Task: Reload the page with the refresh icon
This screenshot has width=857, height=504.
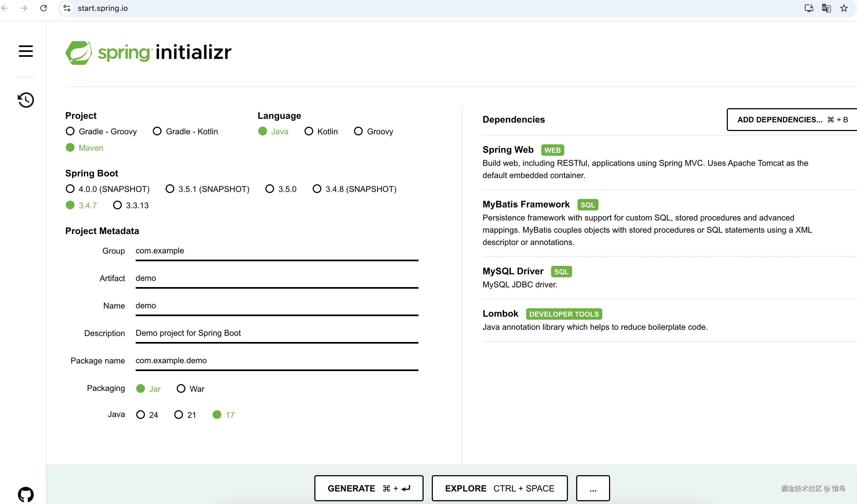Action: (x=44, y=8)
